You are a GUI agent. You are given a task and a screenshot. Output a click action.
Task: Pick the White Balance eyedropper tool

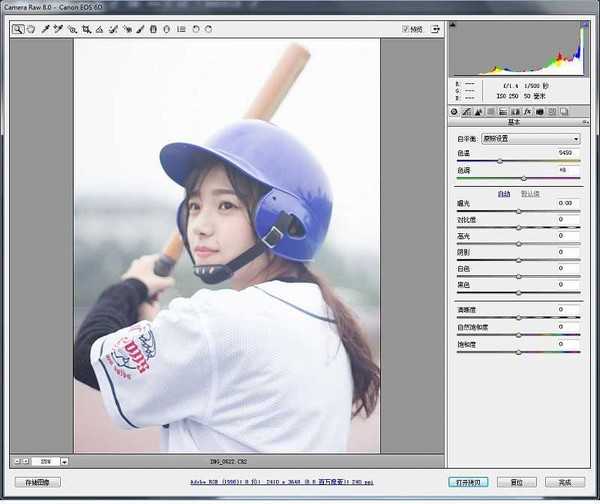pos(45,29)
